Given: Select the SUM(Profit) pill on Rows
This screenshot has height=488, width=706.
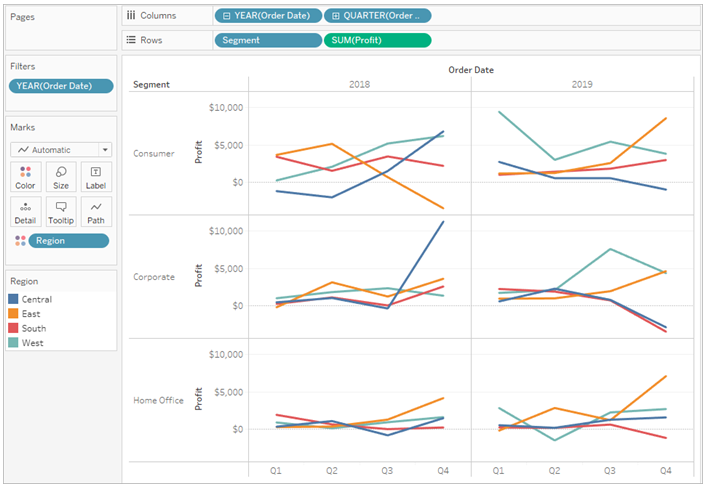Looking at the screenshot, I should click(376, 40).
